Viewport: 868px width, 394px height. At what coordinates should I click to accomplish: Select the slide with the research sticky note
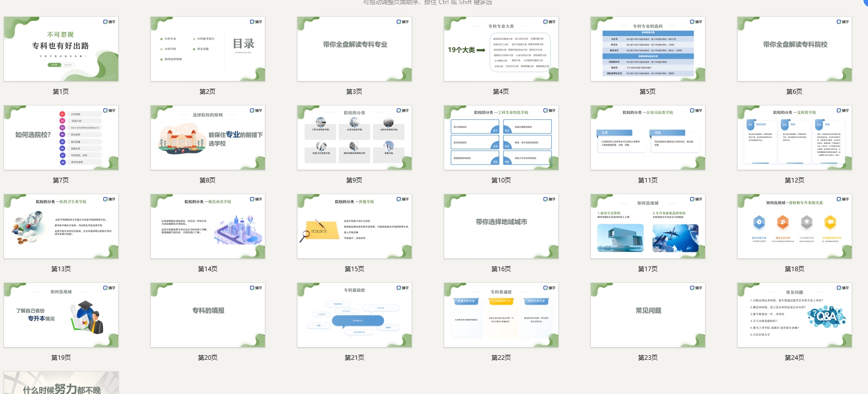point(355,226)
